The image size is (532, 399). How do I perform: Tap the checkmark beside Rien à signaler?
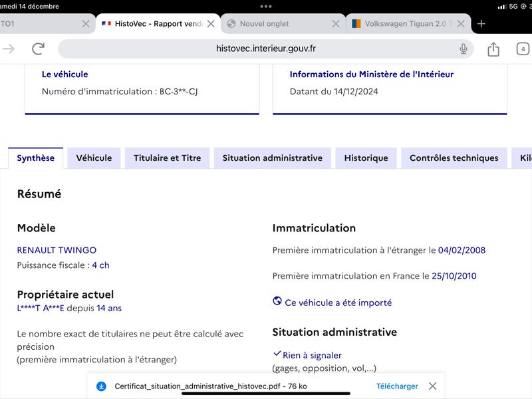(x=277, y=354)
